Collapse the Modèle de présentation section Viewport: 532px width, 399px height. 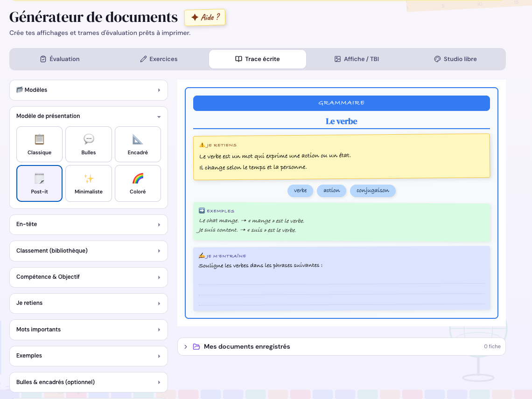click(x=89, y=116)
